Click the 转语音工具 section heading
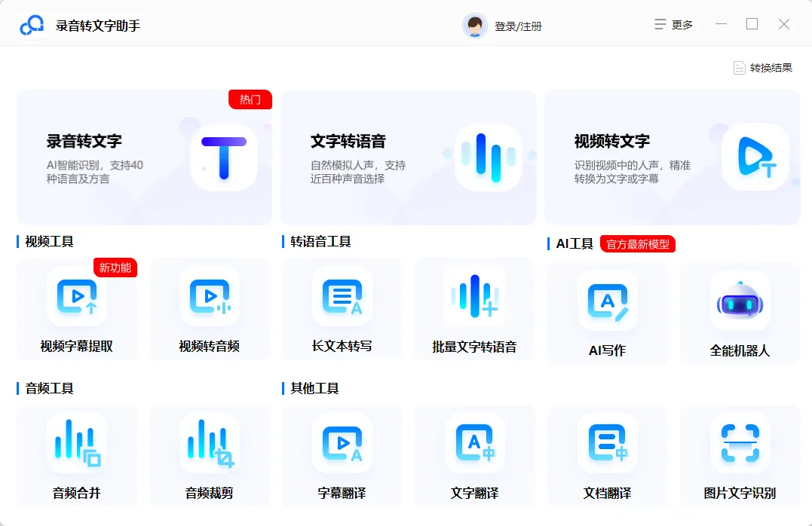 (320, 241)
